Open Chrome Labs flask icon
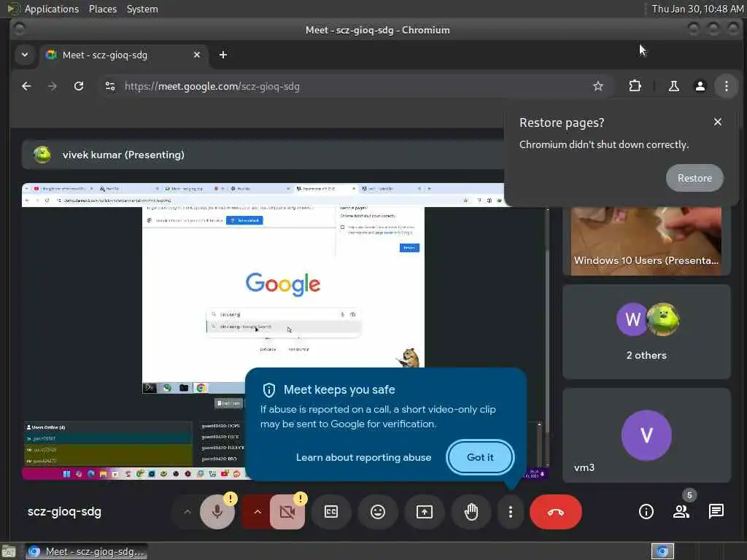747x560 pixels. click(x=673, y=86)
